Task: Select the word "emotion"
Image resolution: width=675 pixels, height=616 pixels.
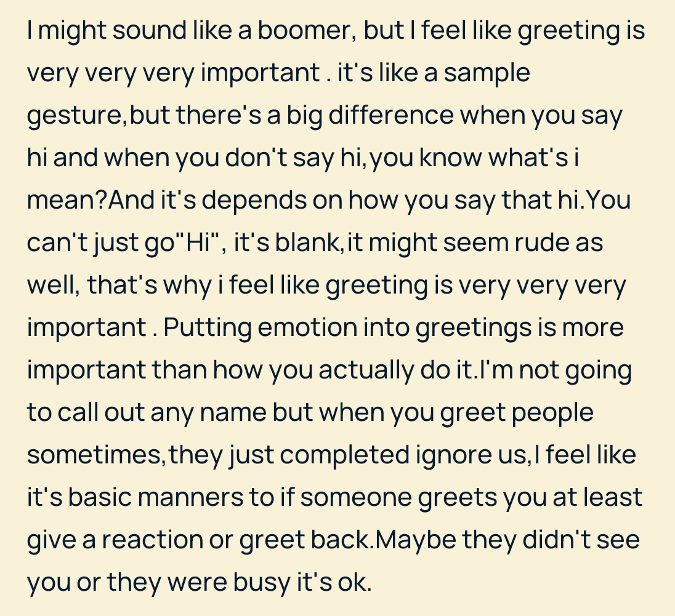Action: pyautogui.click(x=307, y=327)
